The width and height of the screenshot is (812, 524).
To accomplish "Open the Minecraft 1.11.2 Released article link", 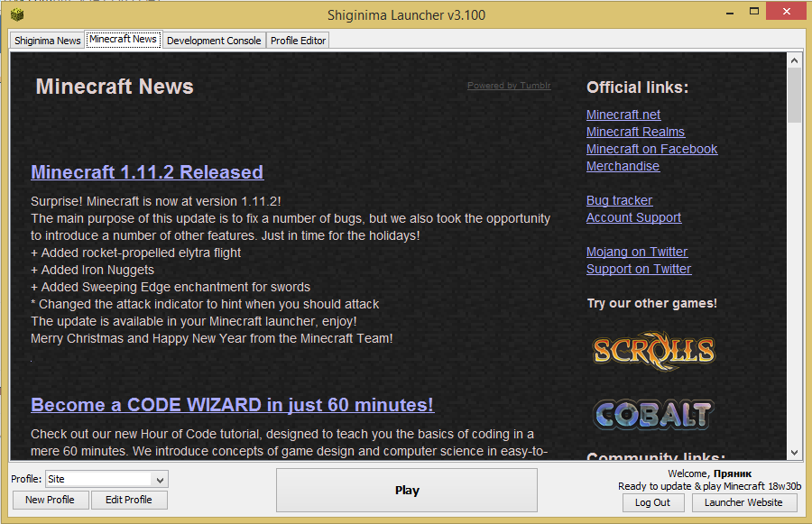I will pyautogui.click(x=147, y=172).
